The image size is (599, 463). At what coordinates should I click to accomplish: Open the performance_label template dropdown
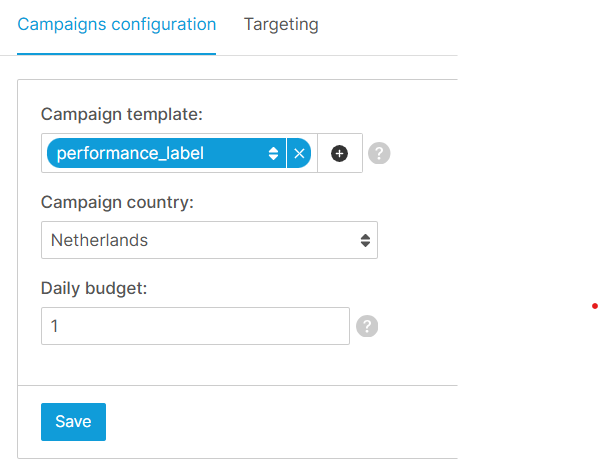click(166, 153)
